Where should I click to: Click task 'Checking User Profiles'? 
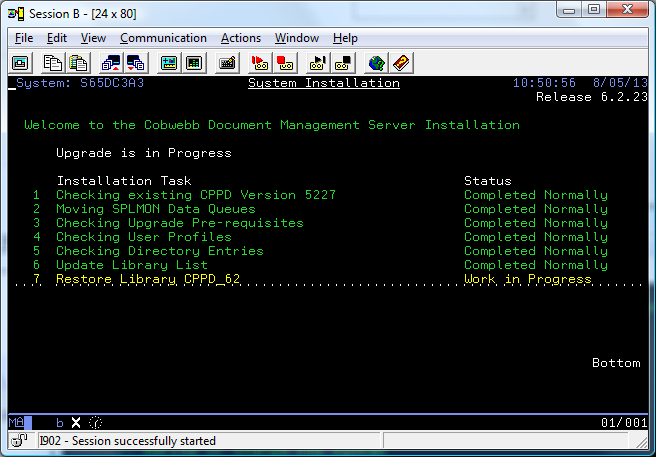pos(144,237)
